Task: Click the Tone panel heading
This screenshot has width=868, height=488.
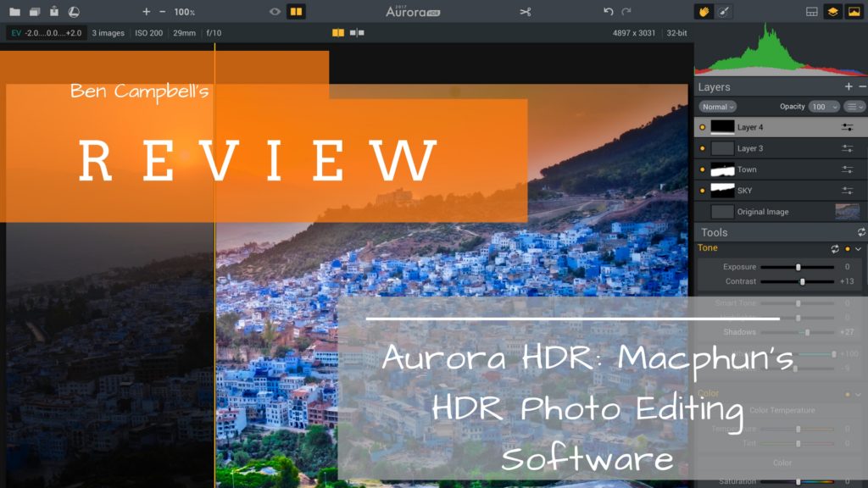Action: 708,248
